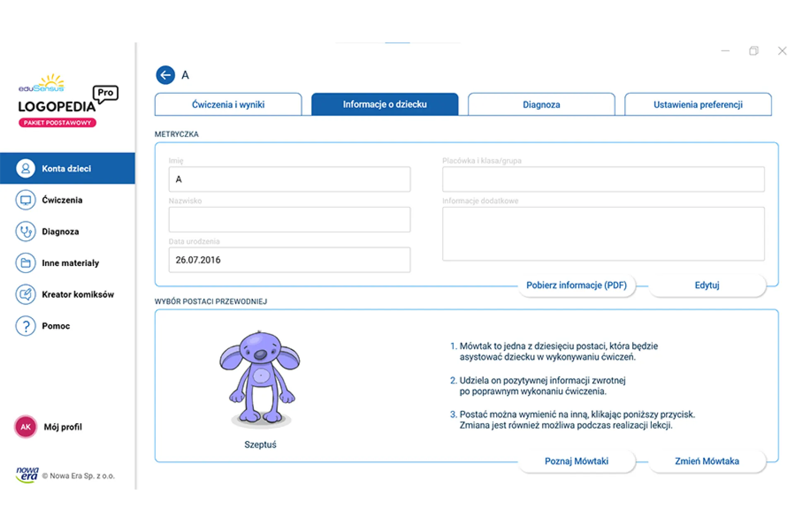Focus the Informacje dodatkowe text area
This screenshot has width=795, height=532.
(x=603, y=234)
